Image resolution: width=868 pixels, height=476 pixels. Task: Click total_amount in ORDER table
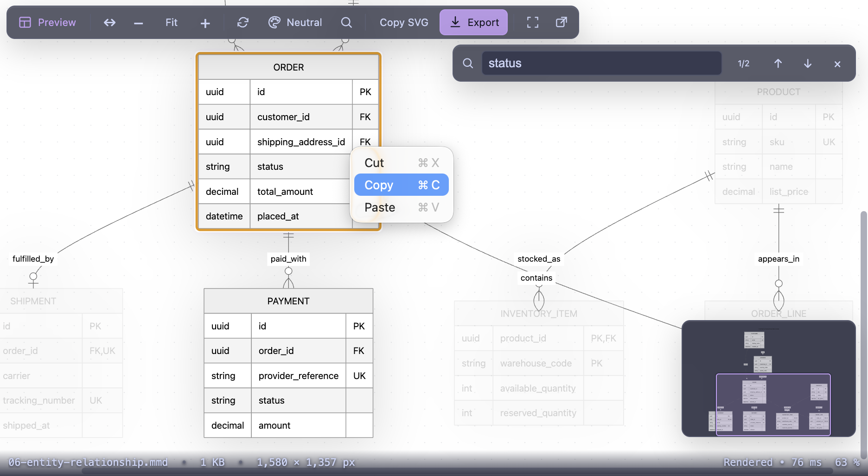point(285,192)
